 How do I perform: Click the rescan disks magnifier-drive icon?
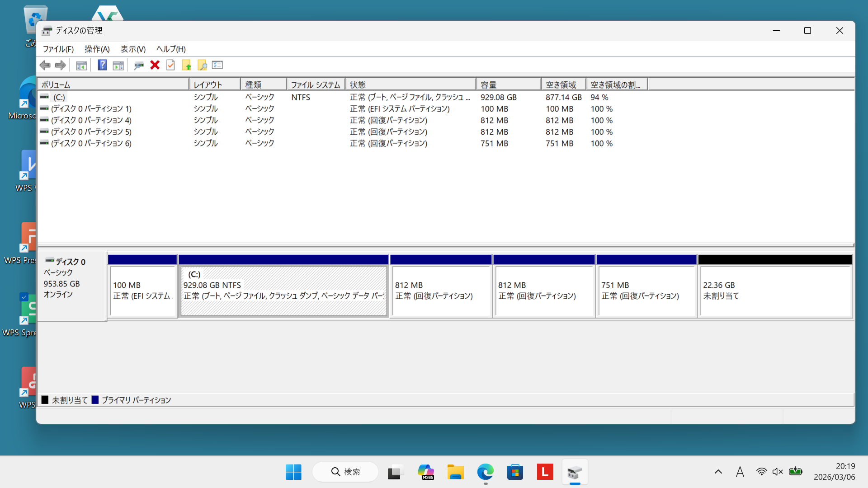pos(138,65)
